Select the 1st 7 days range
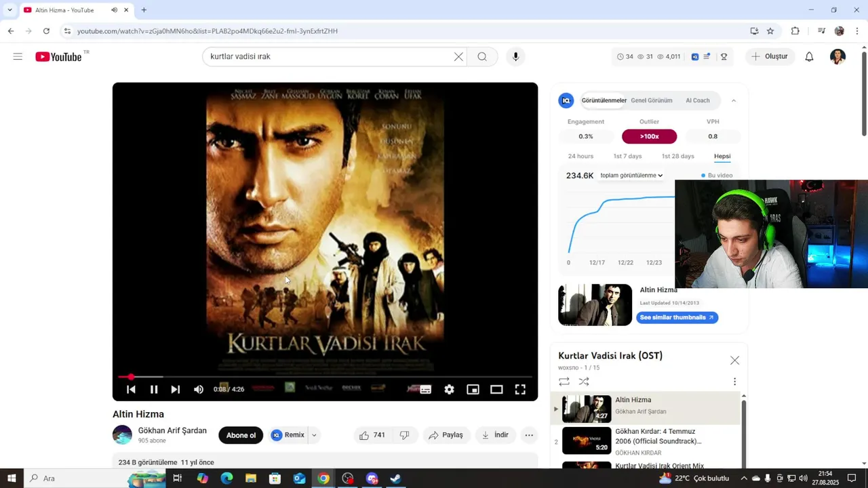This screenshot has width=868, height=488. (x=627, y=157)
